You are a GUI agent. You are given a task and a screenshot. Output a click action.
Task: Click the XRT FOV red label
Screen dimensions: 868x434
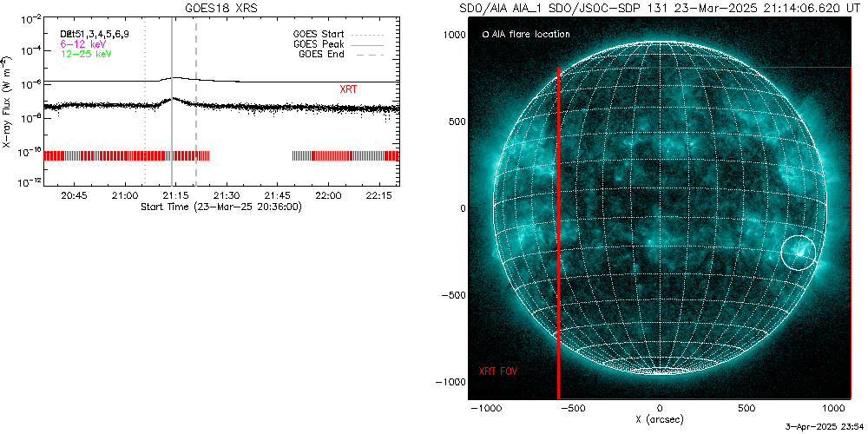coord(497,371)
